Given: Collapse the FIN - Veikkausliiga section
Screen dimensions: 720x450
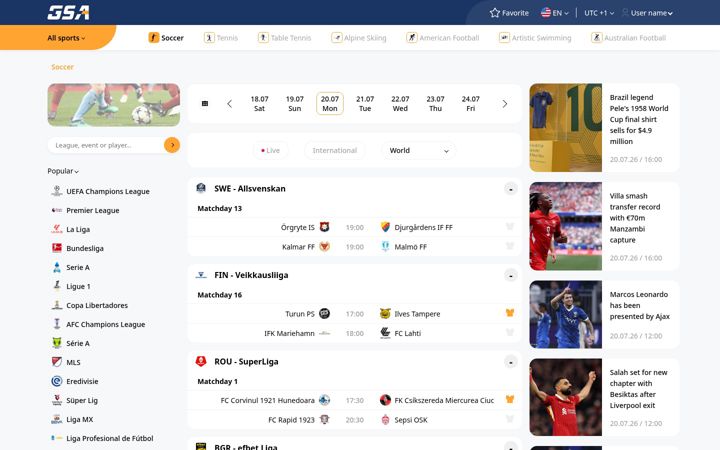Looking at the screenshot, I should pos(511,275).
